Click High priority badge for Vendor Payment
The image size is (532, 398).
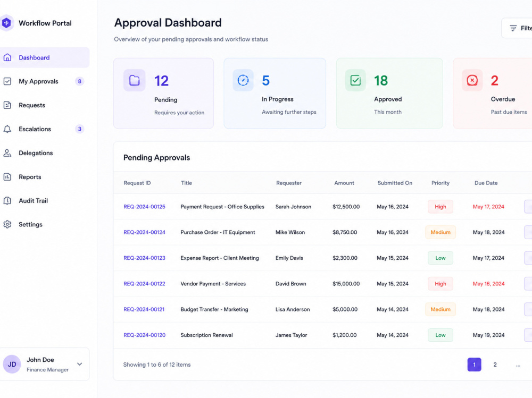coord(440,284)
